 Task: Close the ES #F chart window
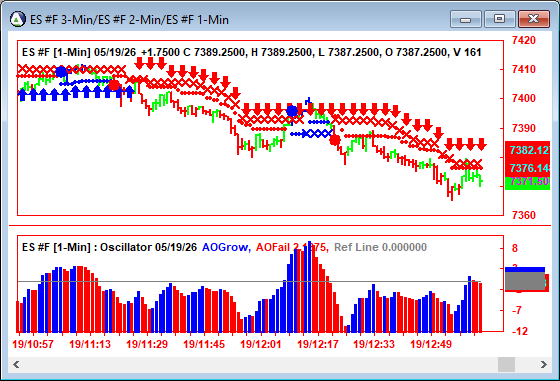(x=534, y=19)
